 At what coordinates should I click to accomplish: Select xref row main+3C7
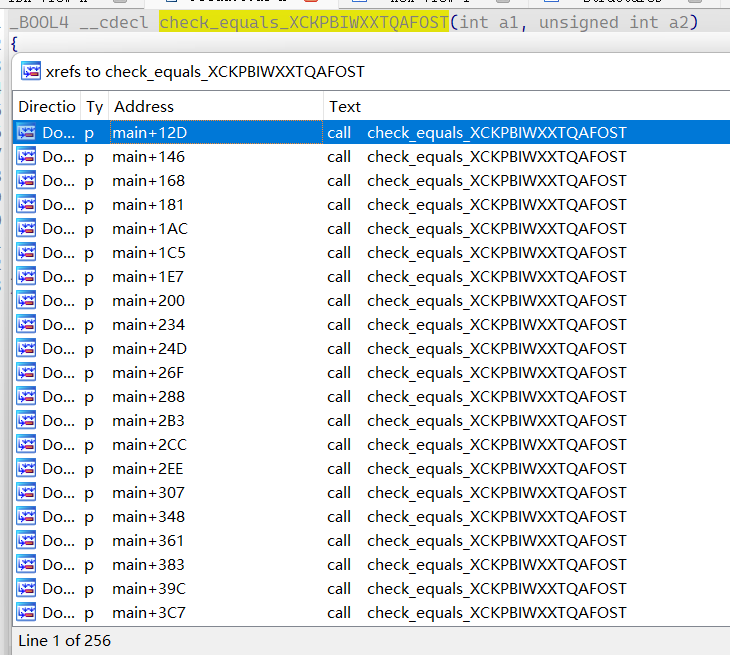372,613
